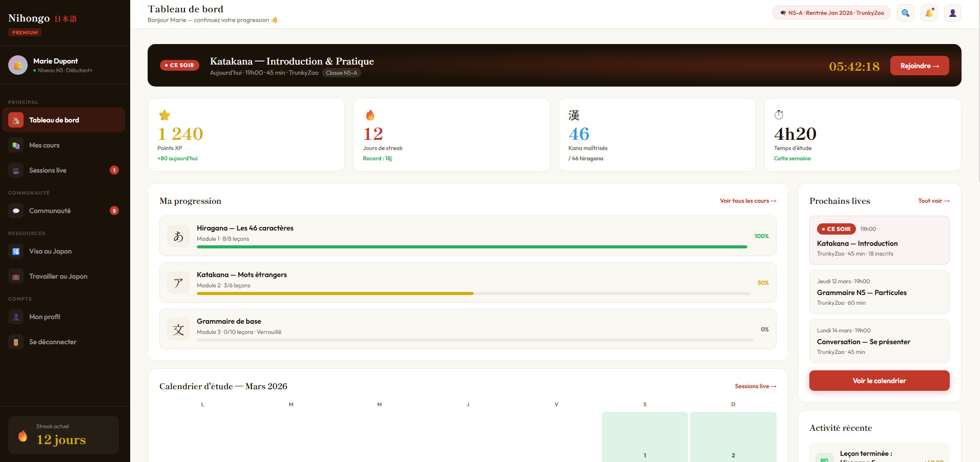Image resolution: width=980 pixels, height=462 pixels.
Task: Click the 文 icon of Grammaire de base
Action: point(178,329)
